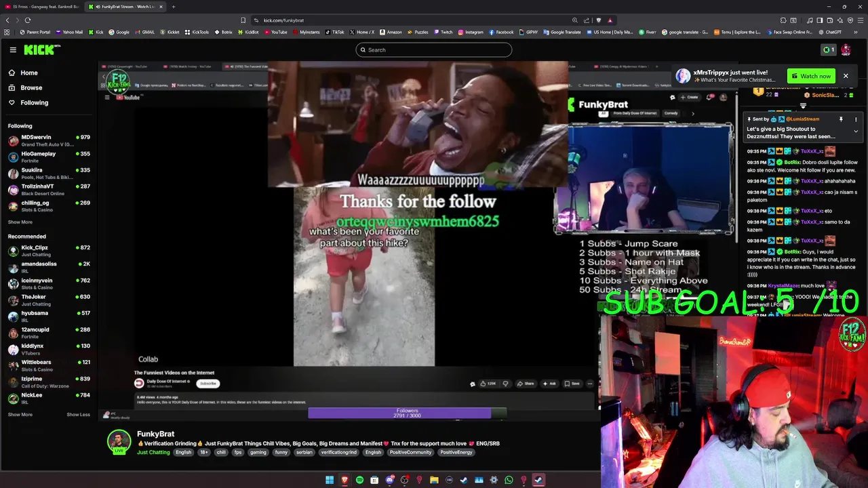Open hyubsama recommended channel
Image resolution: width=868 pixels, height=488 pixels.
coord(48,317)
